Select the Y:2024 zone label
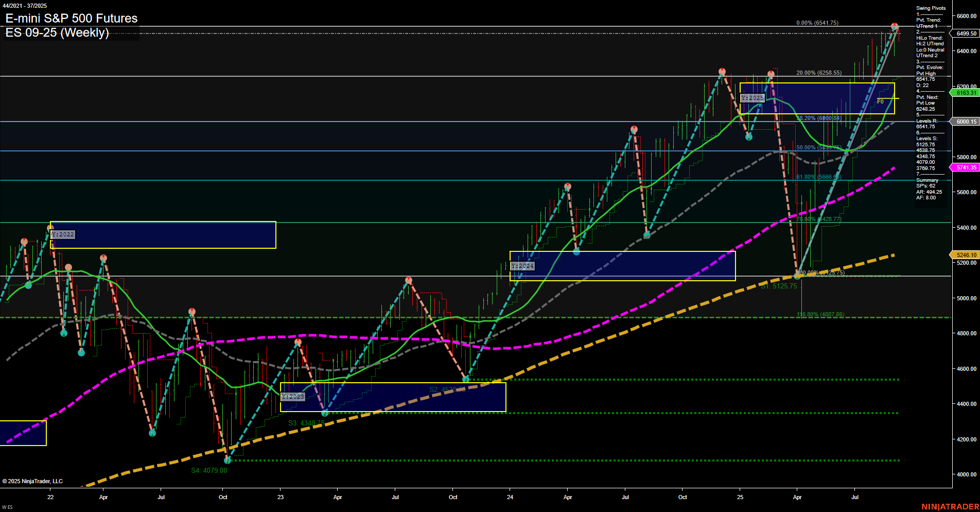Image resolution: width=980 pixels, height=512 pixels. [x=522, y=266]
